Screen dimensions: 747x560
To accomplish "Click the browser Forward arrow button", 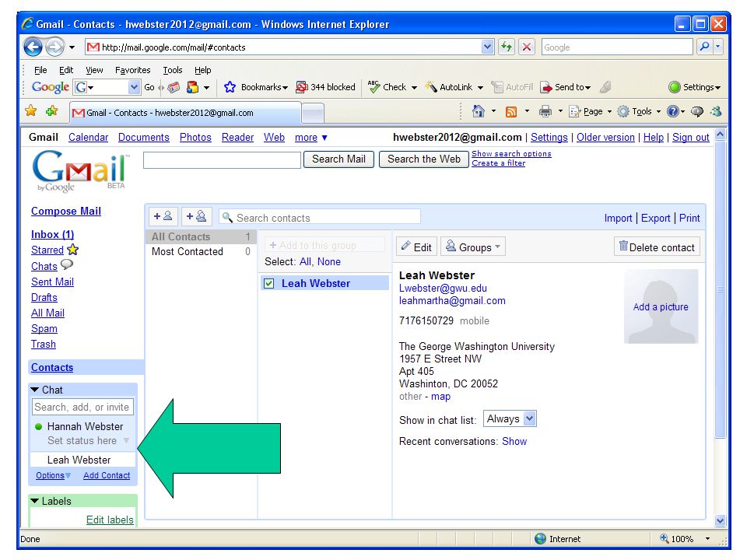I will [x=54, y=47].
